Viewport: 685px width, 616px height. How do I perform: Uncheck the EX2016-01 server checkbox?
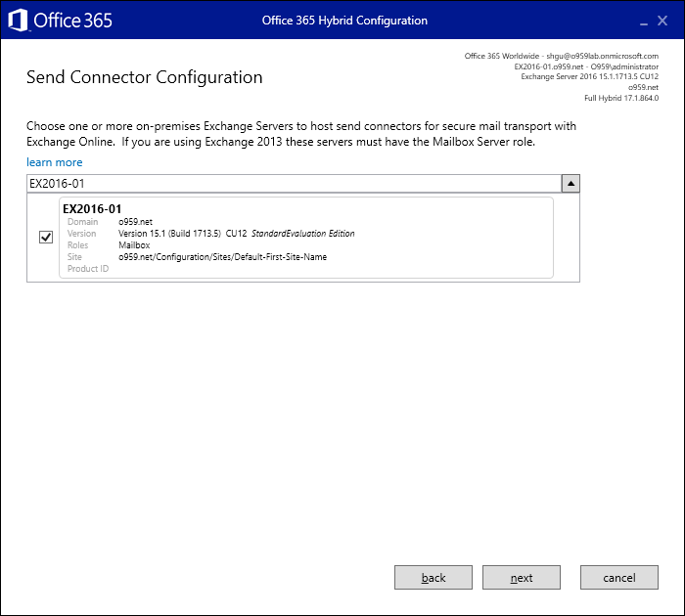[46, 237]
